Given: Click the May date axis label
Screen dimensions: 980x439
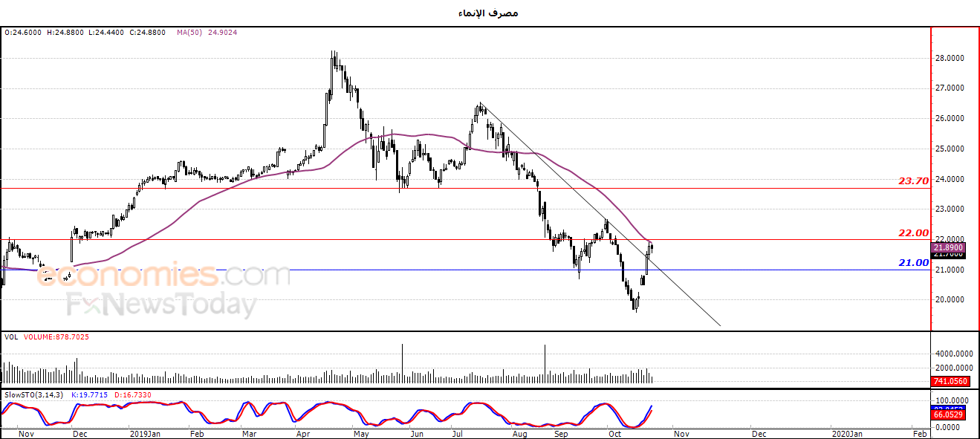Looking at the screenshot, I should coord(361,433).
